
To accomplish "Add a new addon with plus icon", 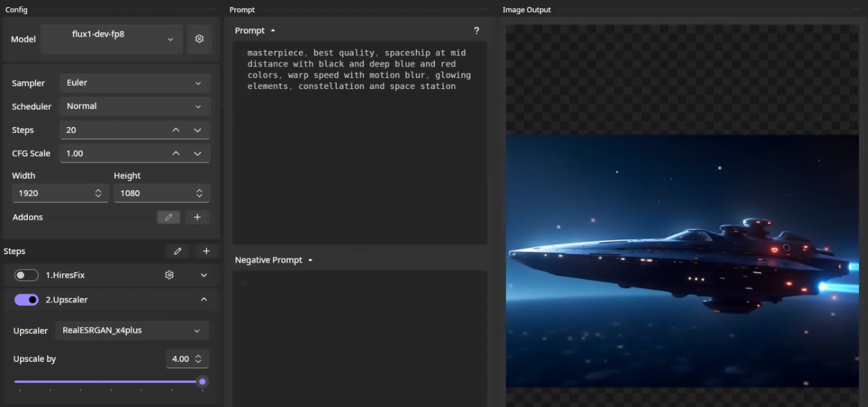I will tap(197, 217).
